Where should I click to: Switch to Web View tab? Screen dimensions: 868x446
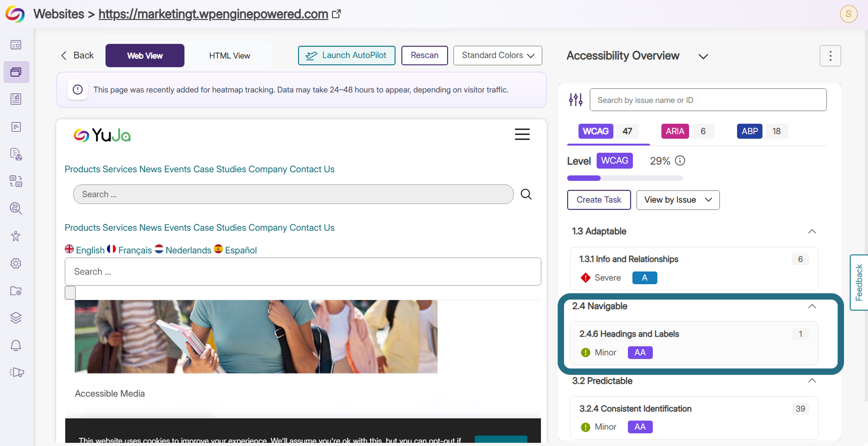pos(145,56)
